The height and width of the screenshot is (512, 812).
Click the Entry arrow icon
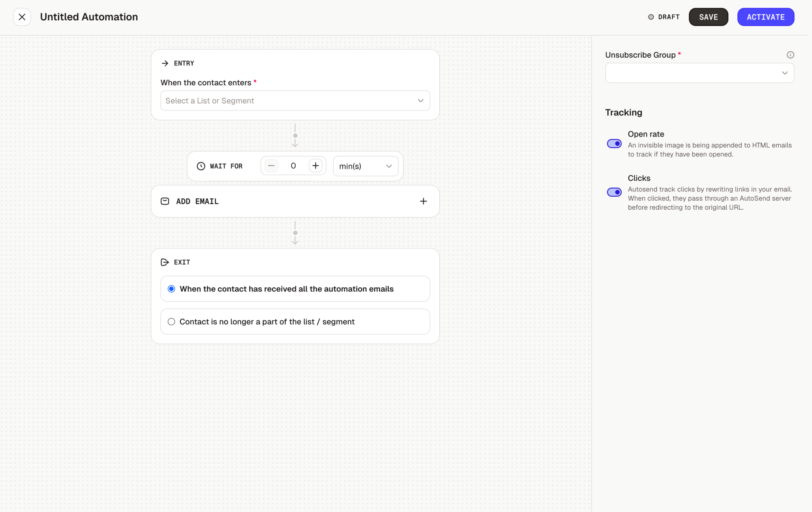pos(165,63)
